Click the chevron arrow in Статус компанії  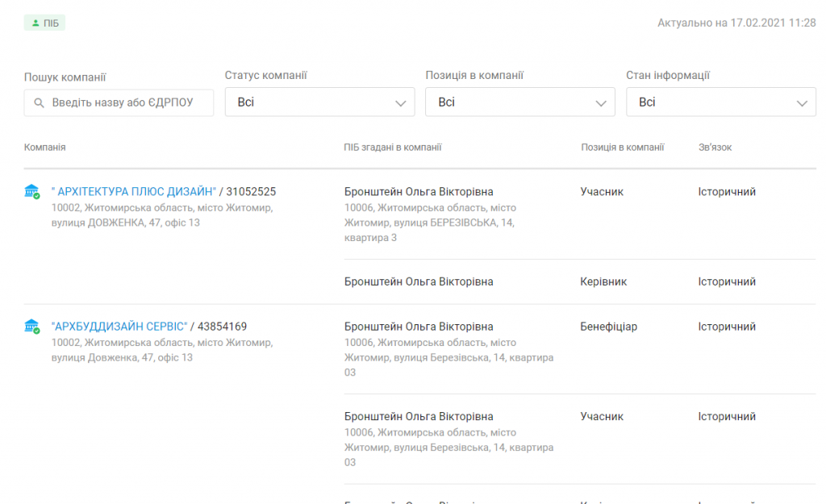[x=401, y=103]
